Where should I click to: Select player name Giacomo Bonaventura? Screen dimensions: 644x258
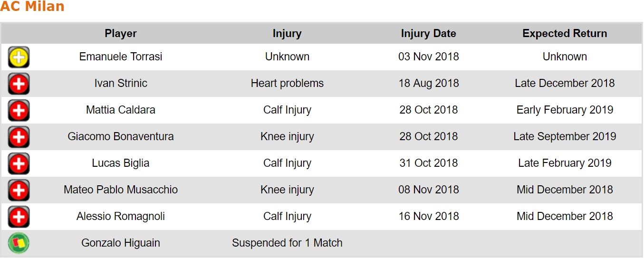point(121,136)
